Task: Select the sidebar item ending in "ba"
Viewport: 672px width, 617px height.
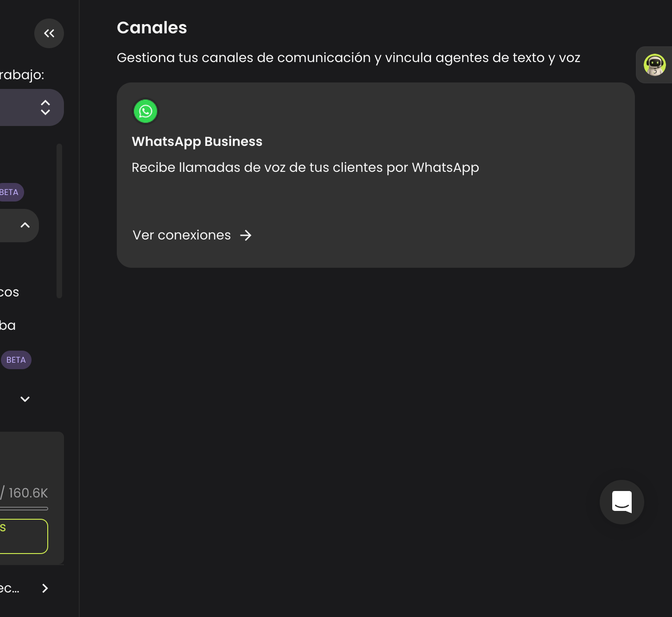Action: [x=8, y=326]
